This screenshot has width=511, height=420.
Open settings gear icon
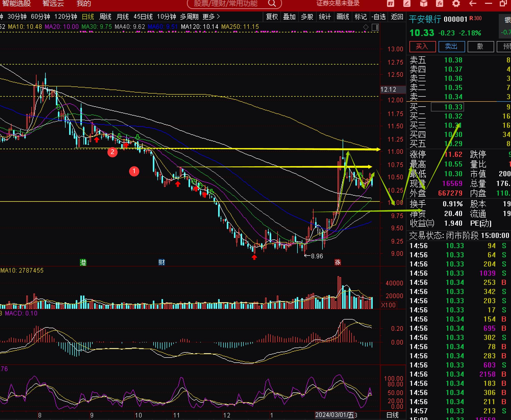(x=456, y=4)
